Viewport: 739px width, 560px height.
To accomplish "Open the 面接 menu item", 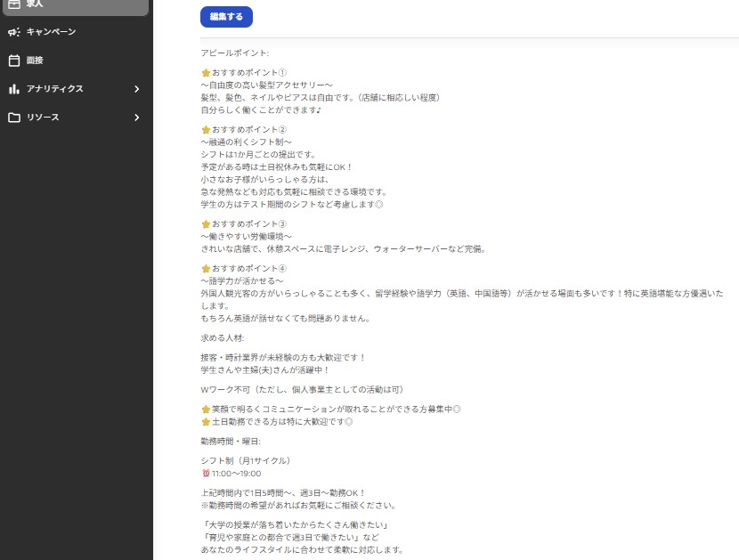I will [35, 61].
